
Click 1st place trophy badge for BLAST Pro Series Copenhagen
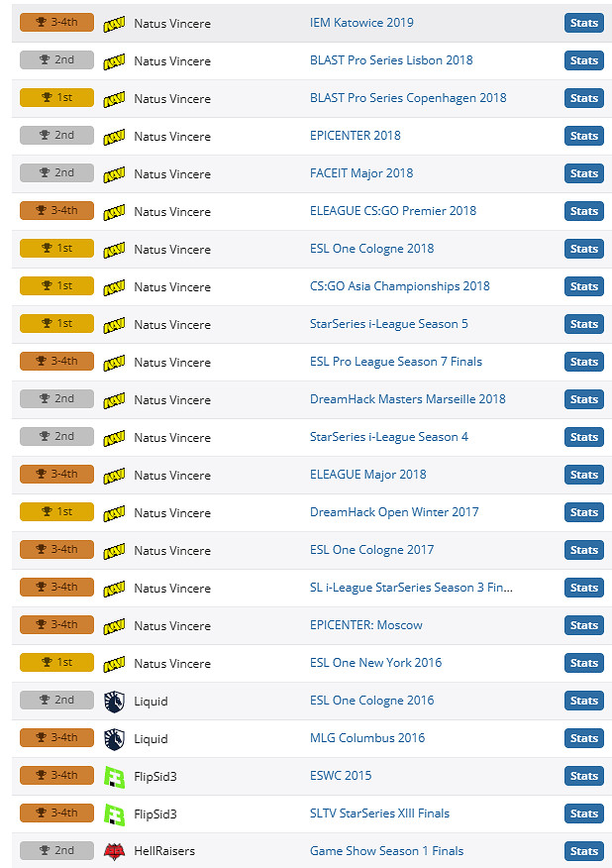click(56, 98)
